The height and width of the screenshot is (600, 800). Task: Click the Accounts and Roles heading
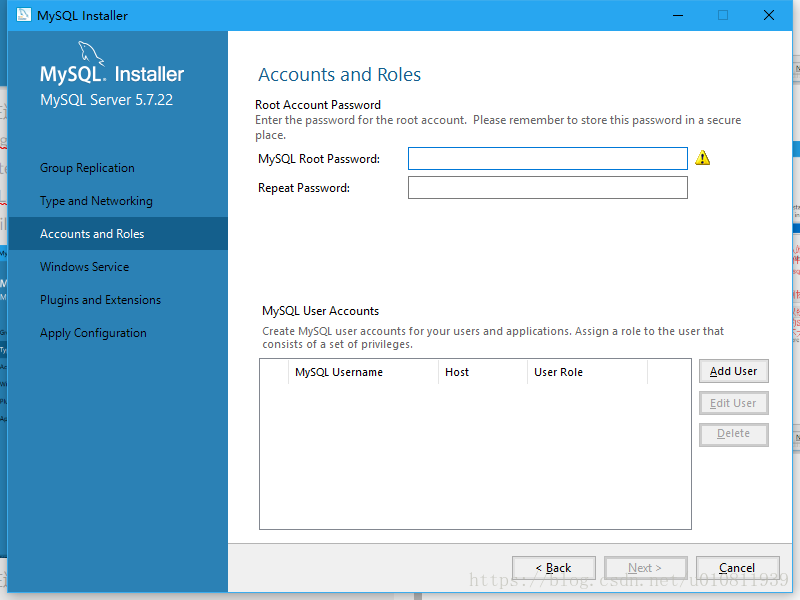(x=339, y=74)
